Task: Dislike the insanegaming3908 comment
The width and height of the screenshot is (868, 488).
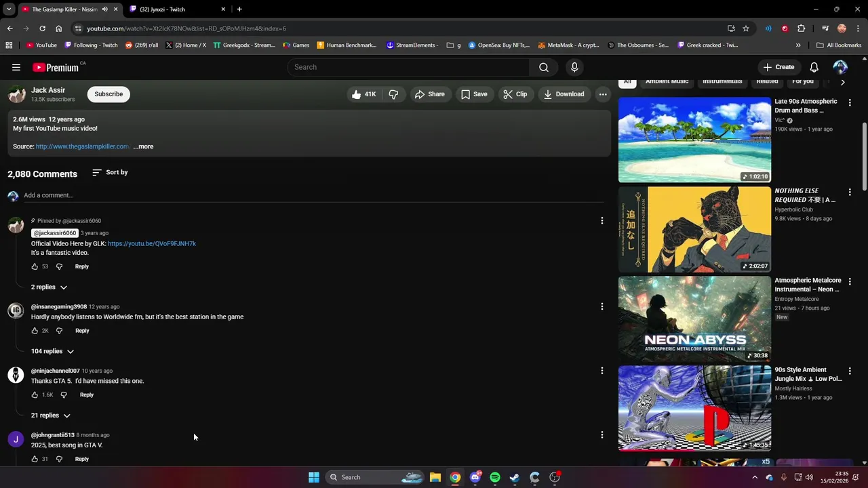Action: pos(59,331)
